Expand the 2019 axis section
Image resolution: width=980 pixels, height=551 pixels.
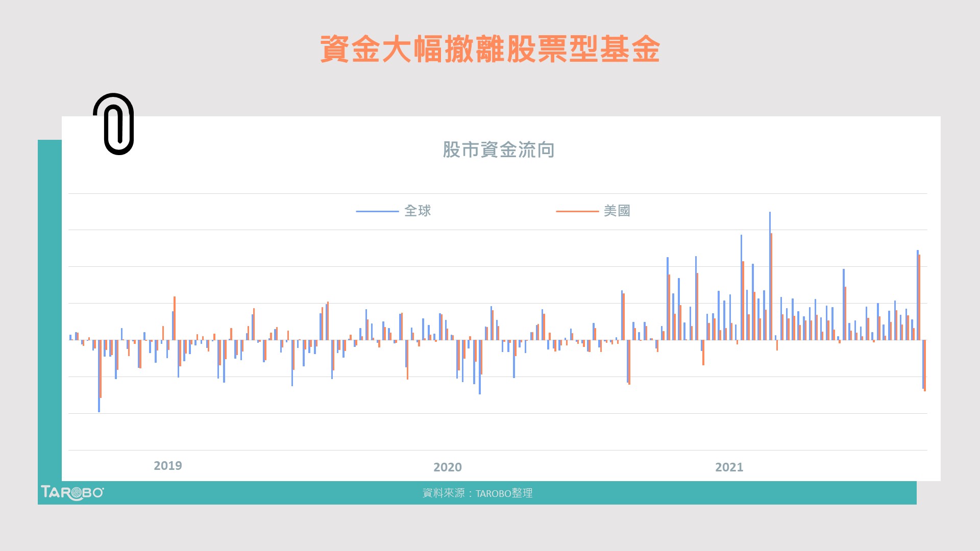[x=167, y=465]
